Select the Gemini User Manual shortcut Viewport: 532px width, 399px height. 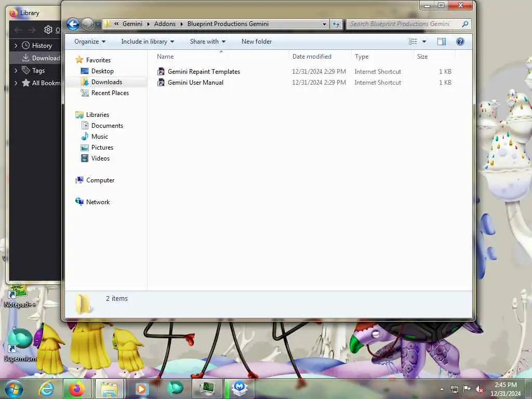(x=195, y=83)
